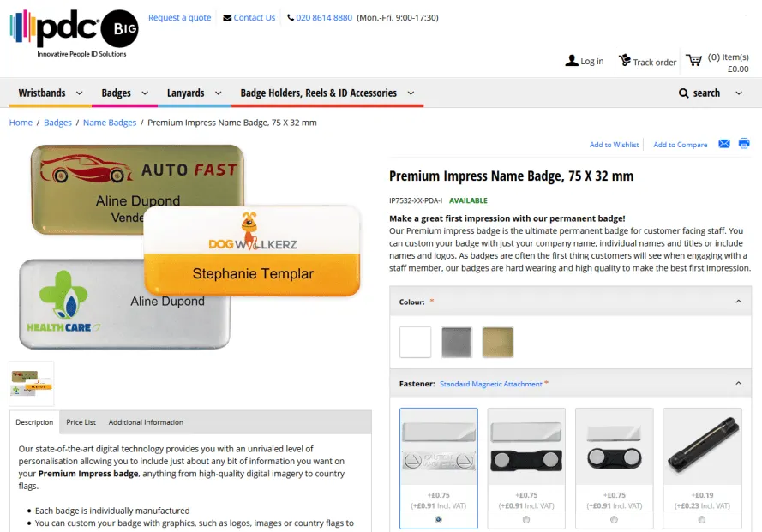The width and height of the screenshot is (762, 532).
Task: Open Track order link
Action: [x=655, y=63]
